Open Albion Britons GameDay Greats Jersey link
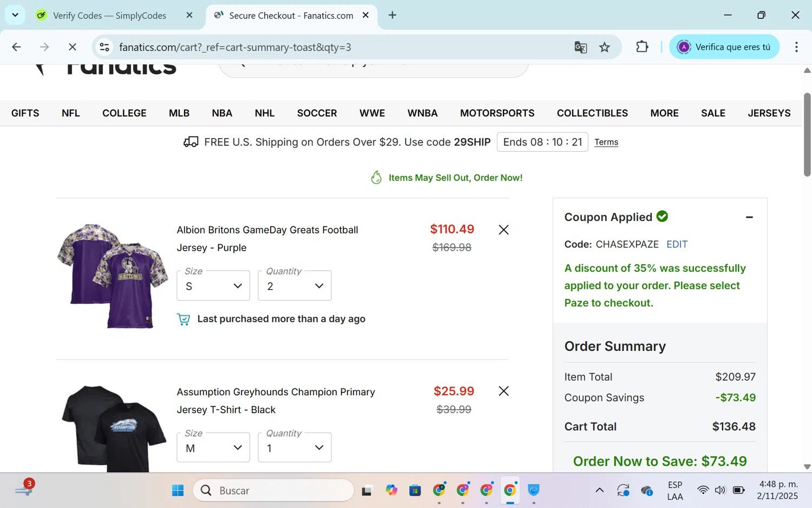 click(x=267, y=239)
